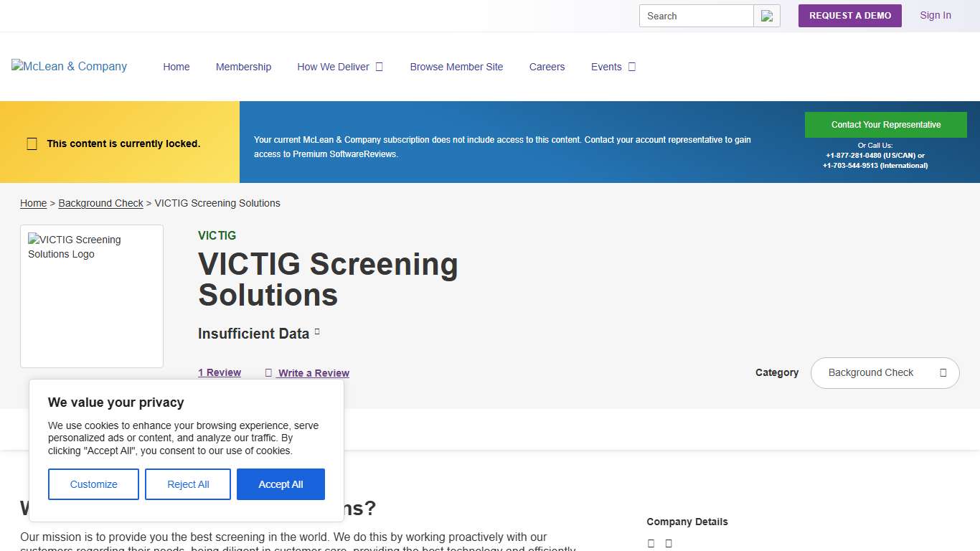Expand the Events dropdown
980x551 pixels.
[x=613, y=66]
